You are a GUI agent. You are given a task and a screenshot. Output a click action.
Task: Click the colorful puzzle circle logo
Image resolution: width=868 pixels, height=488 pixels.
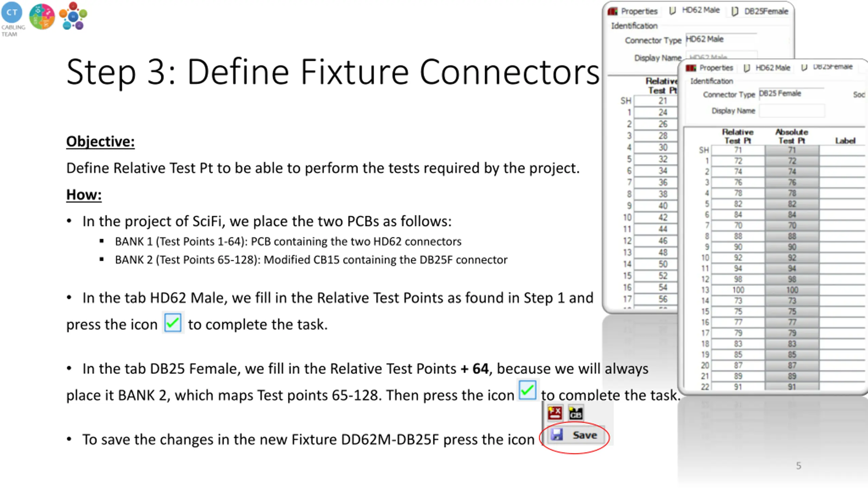[42, 16]
